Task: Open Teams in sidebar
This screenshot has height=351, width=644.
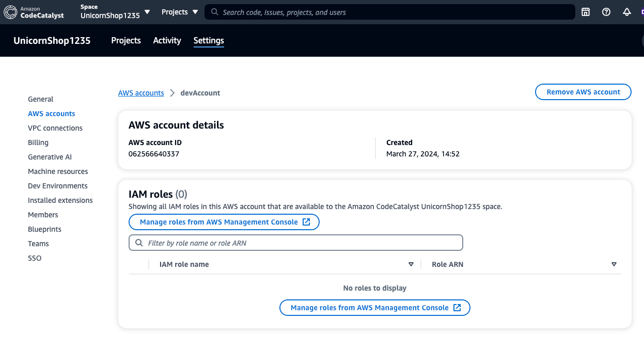Action: 38,244
